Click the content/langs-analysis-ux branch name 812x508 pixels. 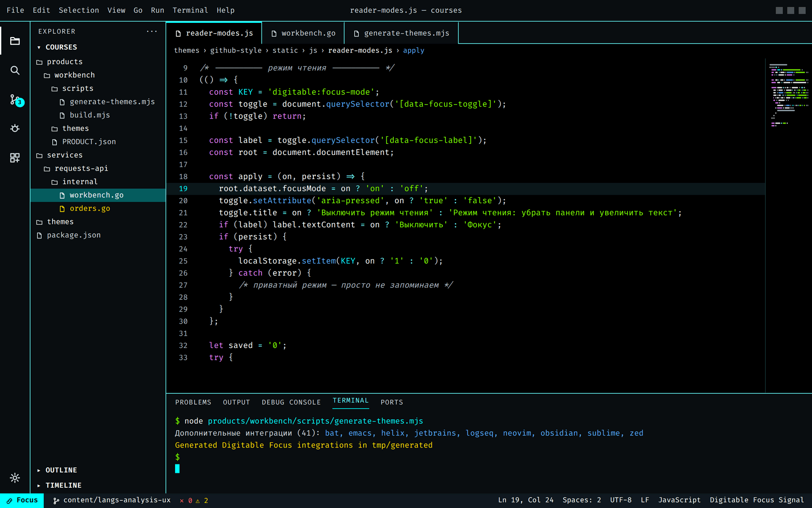coord(117,500)
